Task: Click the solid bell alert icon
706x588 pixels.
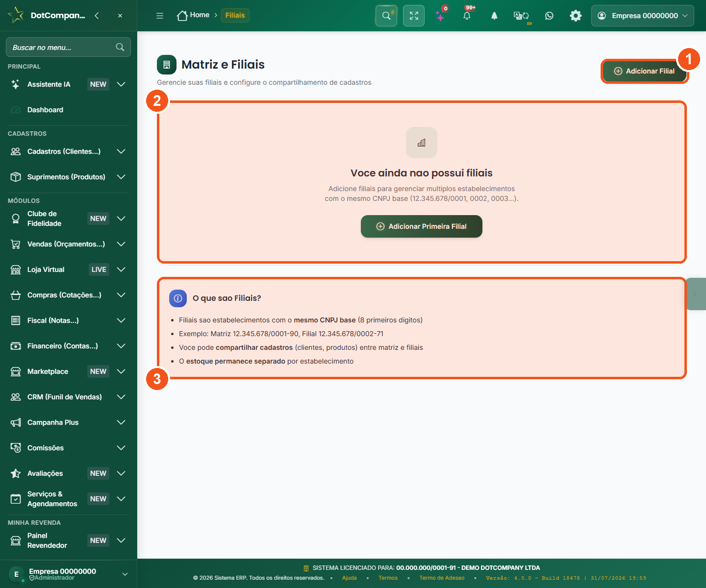Action: tap(494, 16)
